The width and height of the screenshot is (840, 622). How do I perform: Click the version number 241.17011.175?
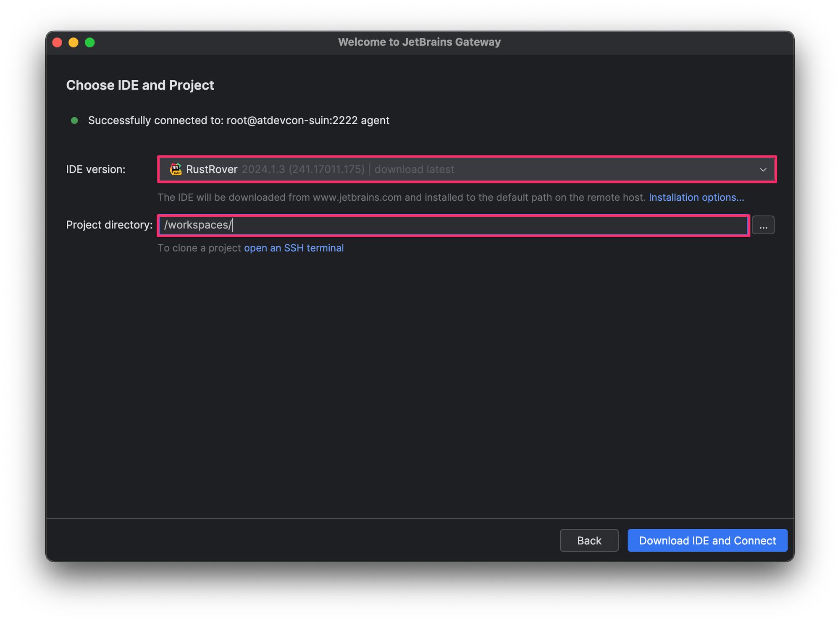pyautogui.click(x=327, y=169)
